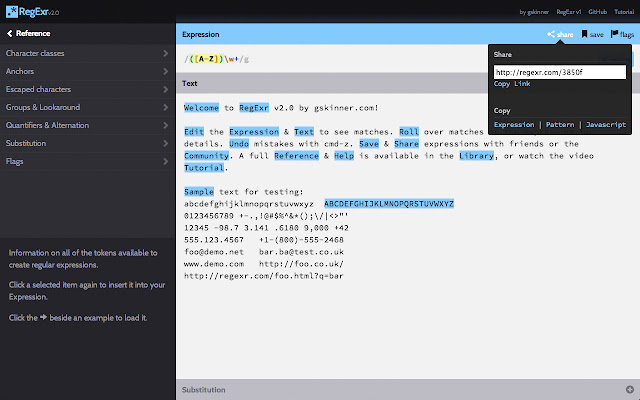Viewport: 640px width, 400px height.
Task: Click highlighted 'ABCDEFGHIJKLMNOPQRSTUVWXYZ' match
Action: tap(389, 204)
